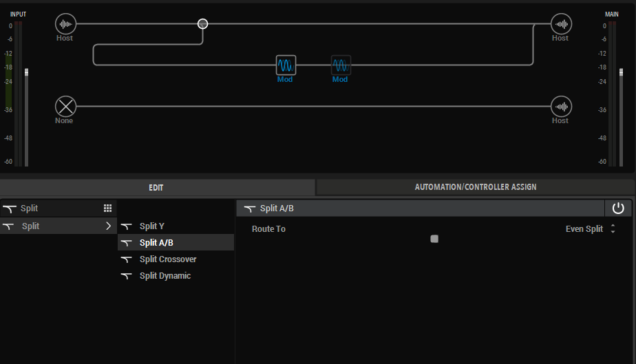Switch to the Edit tab

click(156, 187)
